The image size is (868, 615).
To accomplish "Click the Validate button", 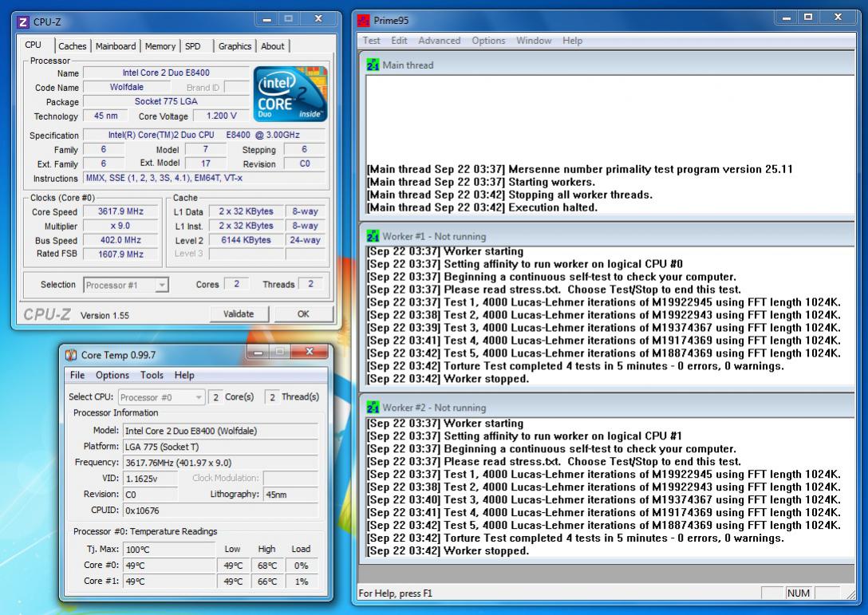I will coord(239,313).
